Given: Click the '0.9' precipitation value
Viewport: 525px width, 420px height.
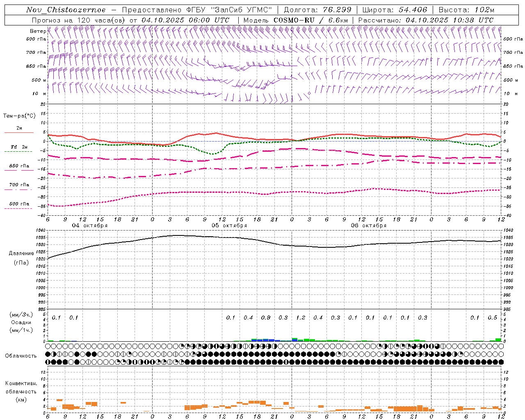Looking at the screenshot, I should (x=266, y=317).
